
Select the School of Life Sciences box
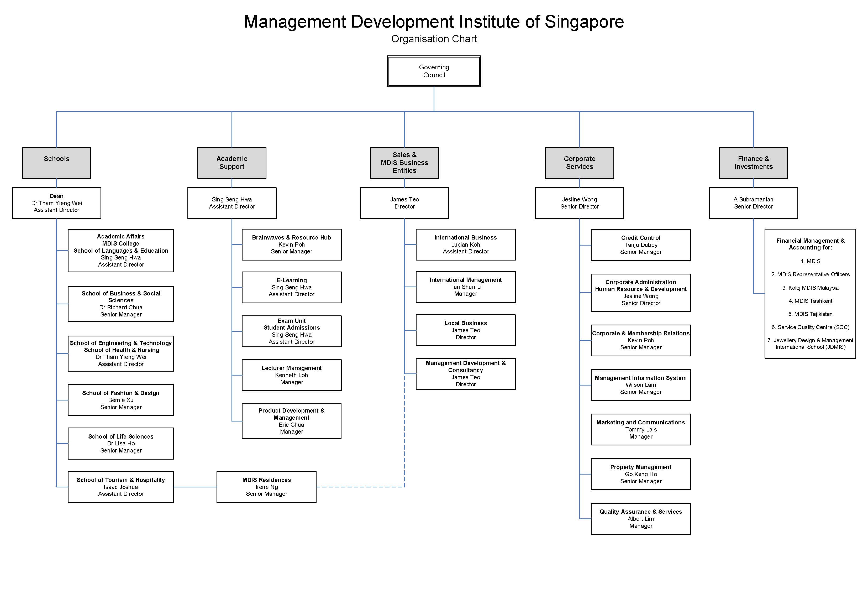click(121, 443)
